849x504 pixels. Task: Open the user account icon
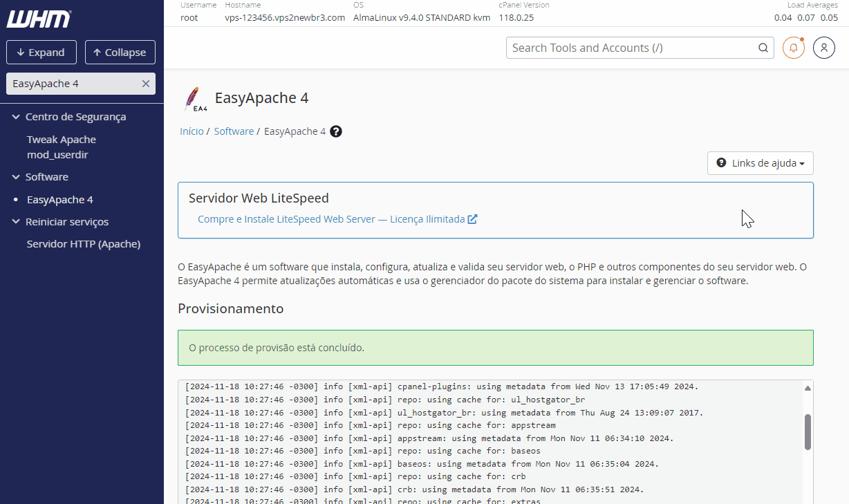824,48
